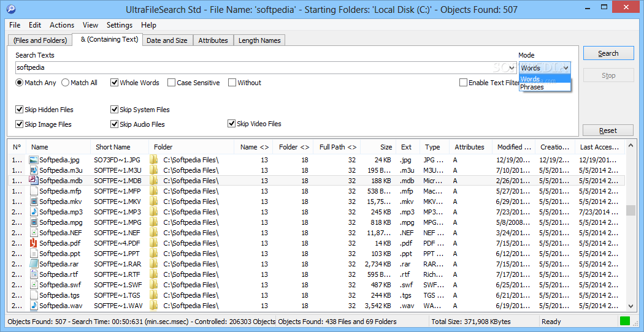644x332 pixels.
Task: Click the results list scroll down arrow
Action: coord(631,306)
